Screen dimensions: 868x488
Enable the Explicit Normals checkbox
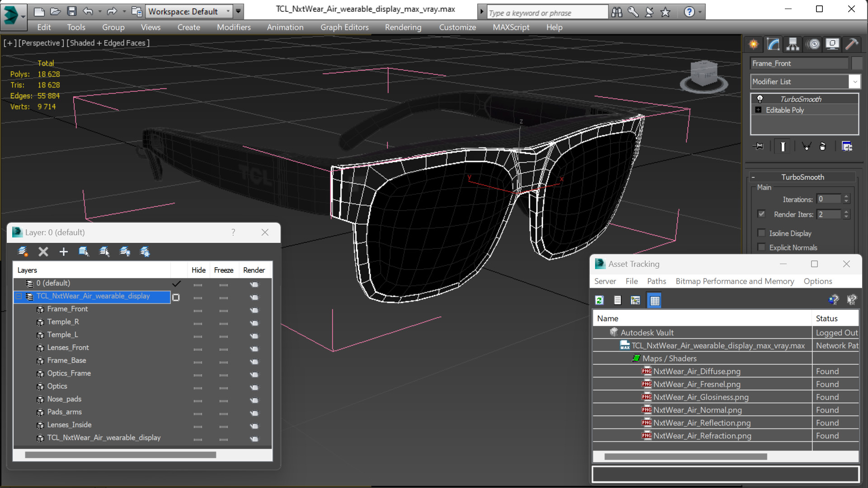pyautogui.click(x=762, y=247)
